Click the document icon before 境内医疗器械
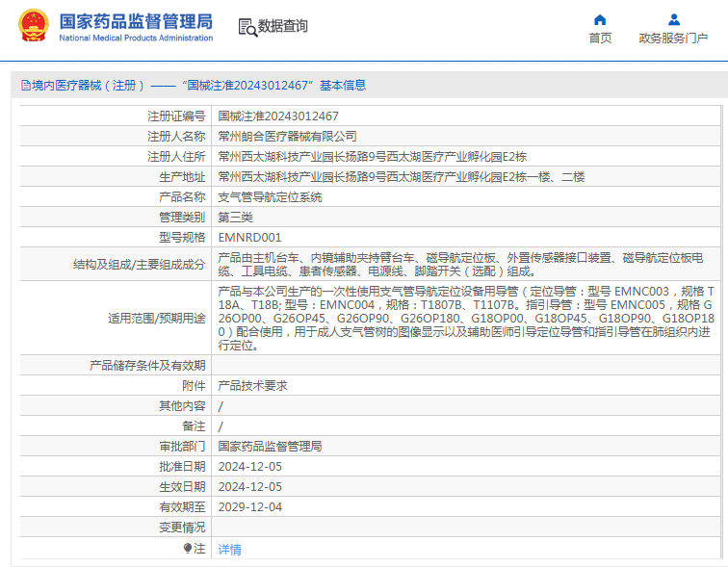 [26, 86]
